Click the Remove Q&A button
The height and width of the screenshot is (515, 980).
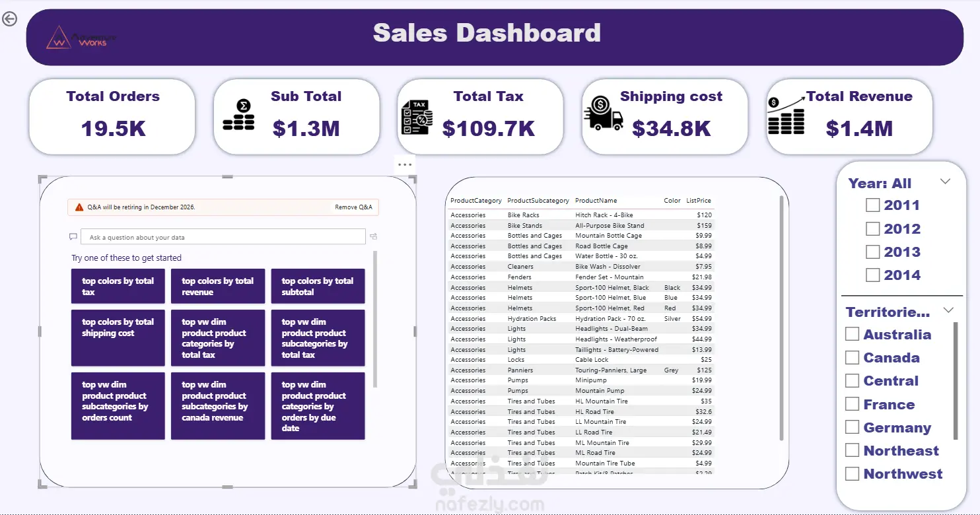click(x=353, y=207)
